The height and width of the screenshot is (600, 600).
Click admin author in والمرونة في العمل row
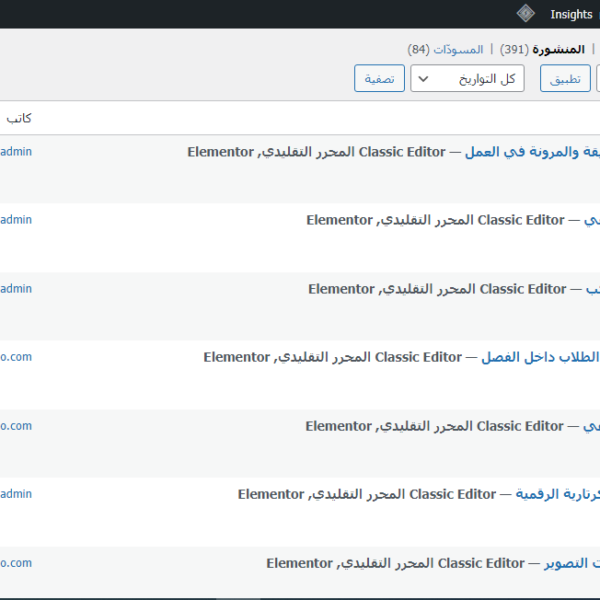point(16,152)
